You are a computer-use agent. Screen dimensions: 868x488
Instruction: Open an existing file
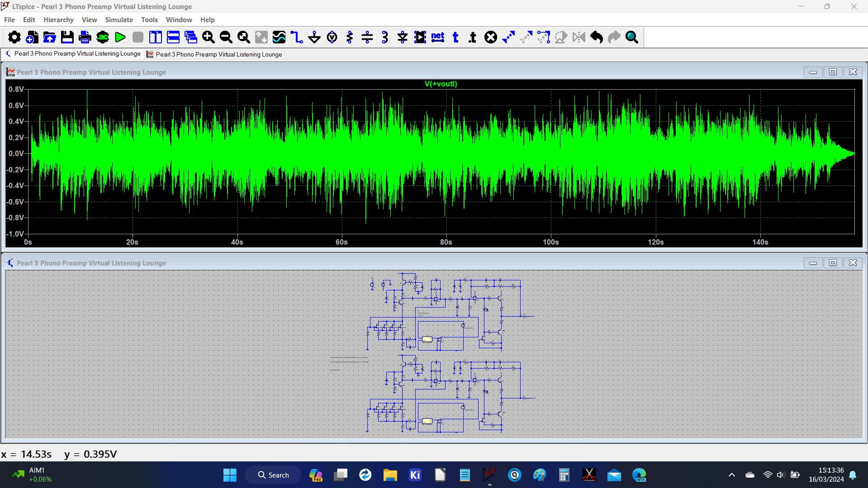pyautogui.click(x=50, y=37)
